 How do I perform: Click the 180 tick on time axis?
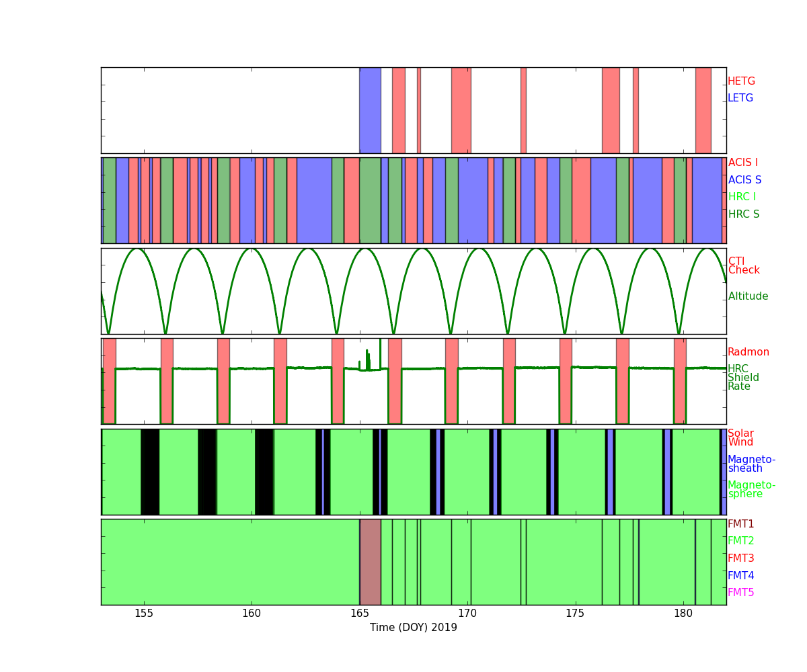(x=683, y=614)
